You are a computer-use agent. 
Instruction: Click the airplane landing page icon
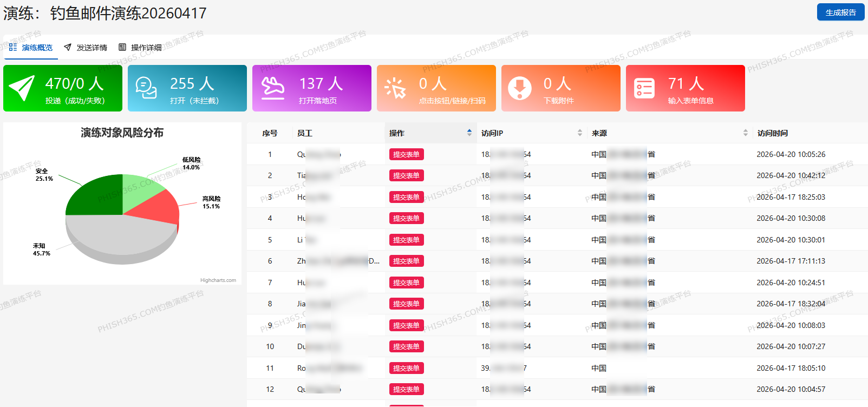273,88
